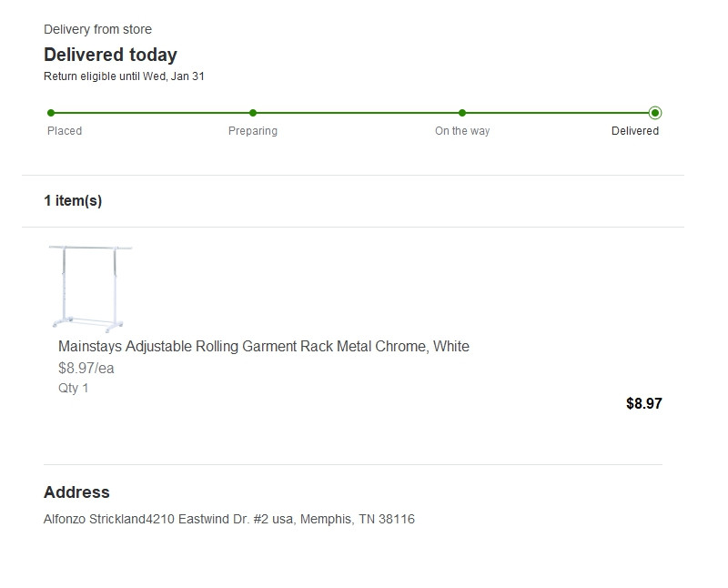Screen dimensions: 728x588
Task: Open the Mainstays Adjustable Rolling Garment Rack link
Action: 264,346
